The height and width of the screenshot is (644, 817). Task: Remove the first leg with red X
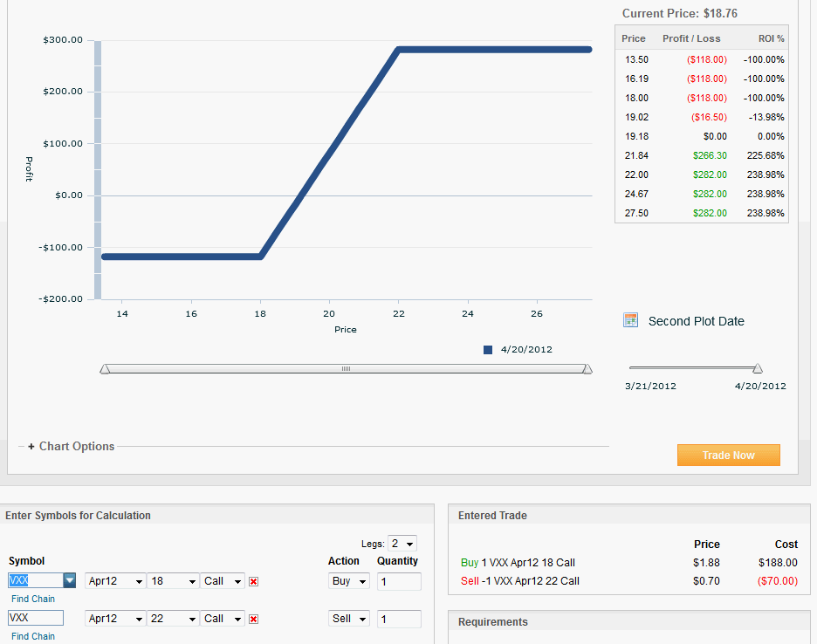(254, 581)
